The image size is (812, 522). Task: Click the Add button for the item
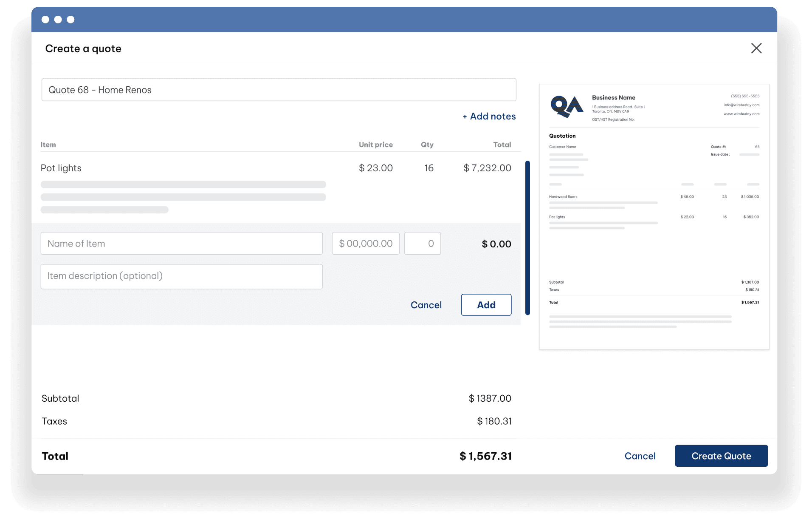(486, 305)
